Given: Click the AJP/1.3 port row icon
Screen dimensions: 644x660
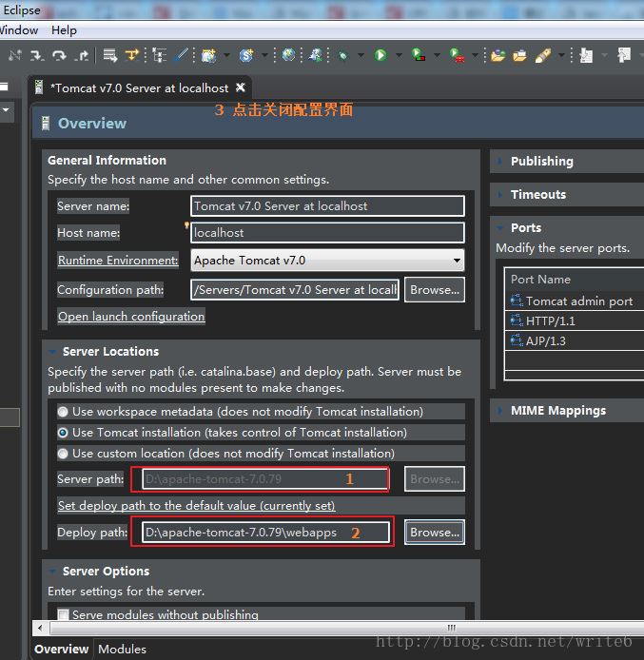Looking at the screenshot, I should (517, 340).
